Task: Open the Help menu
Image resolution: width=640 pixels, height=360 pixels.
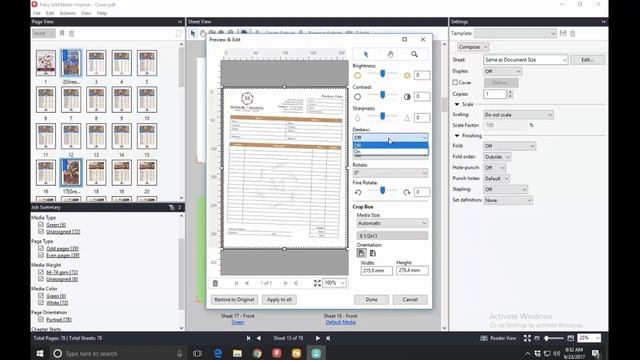Action: [102, 13]
